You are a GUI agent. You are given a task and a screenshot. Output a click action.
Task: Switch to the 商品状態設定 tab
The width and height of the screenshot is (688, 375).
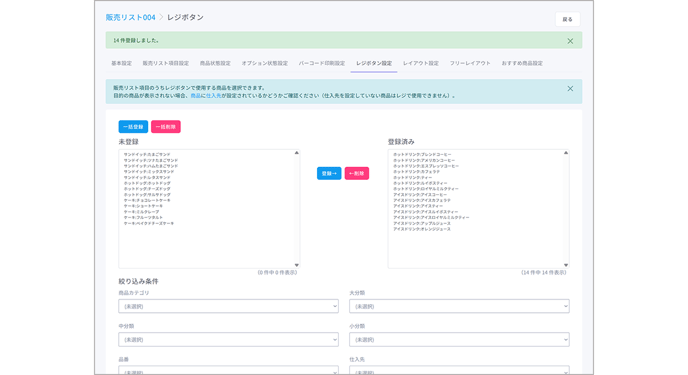215,63
